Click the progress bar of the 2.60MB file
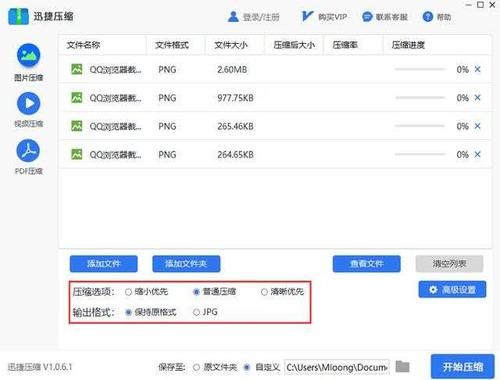 click(x=420, y=69)
